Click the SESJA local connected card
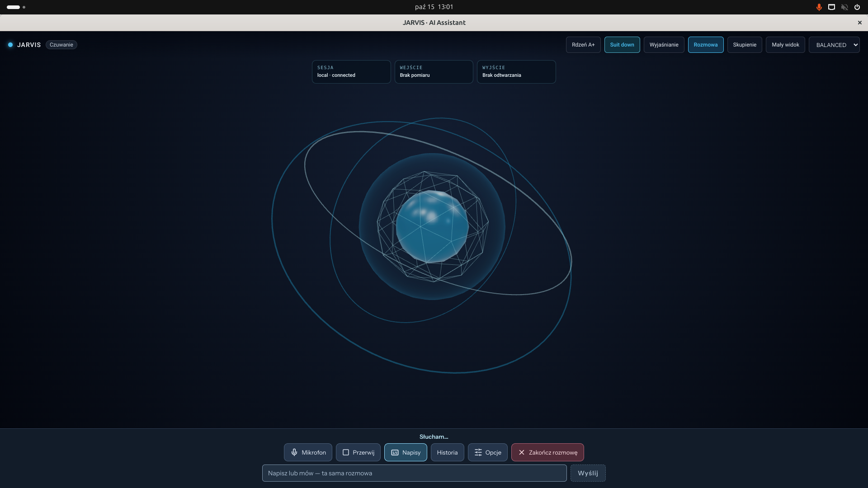The image size is (868, 488). pyautogui.click(x=351, y=72)
